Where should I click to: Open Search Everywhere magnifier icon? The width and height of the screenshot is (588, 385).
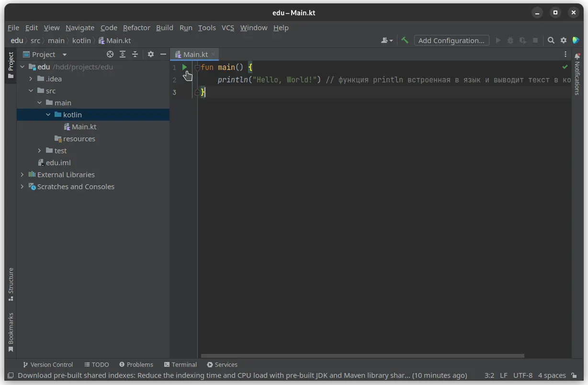(x=551, y=41)
